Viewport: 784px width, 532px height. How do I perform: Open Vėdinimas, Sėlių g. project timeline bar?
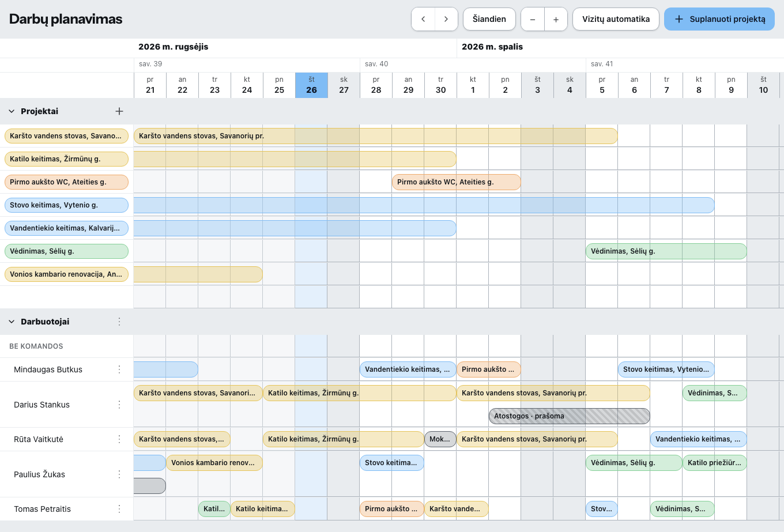666,251
